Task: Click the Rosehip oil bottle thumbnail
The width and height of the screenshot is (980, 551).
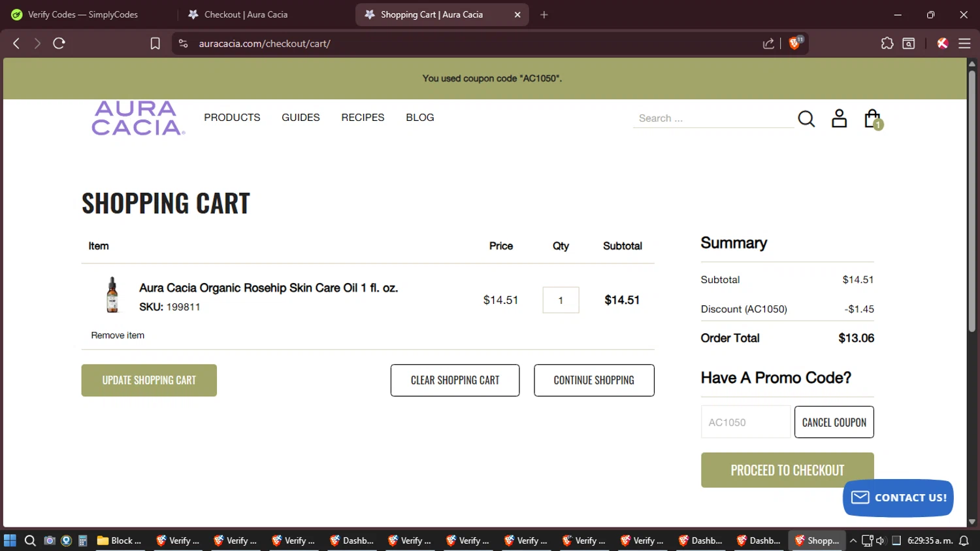Action: tap(112, 294)
